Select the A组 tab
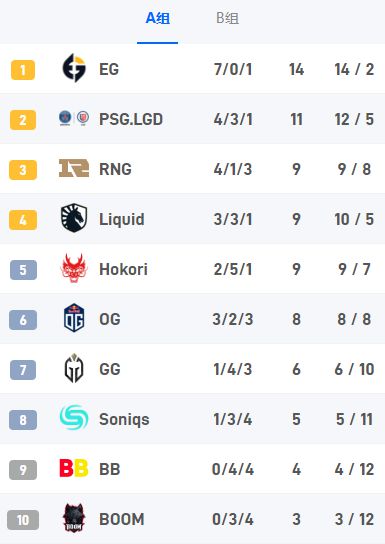Screen dimensions: 385x544 pos(157,18)
